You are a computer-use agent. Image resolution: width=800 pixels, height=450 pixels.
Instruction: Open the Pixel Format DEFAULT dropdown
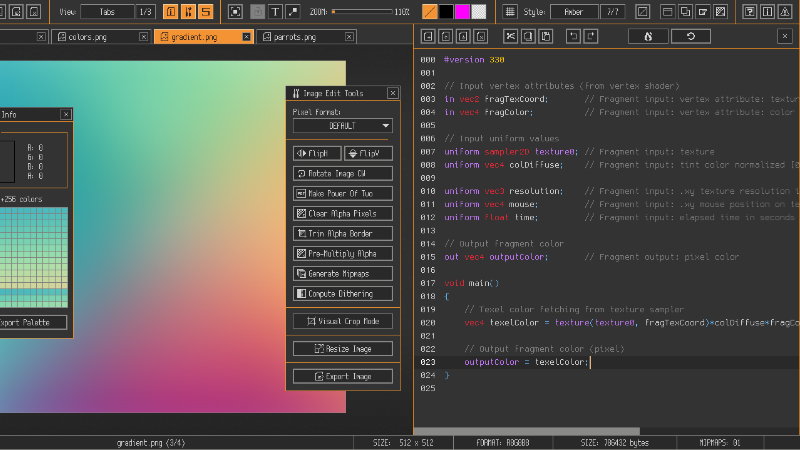pos(342,126)
